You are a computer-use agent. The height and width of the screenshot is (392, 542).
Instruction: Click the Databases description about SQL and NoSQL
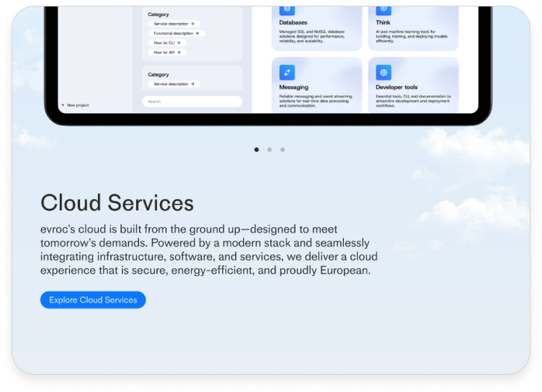[312, 36]
